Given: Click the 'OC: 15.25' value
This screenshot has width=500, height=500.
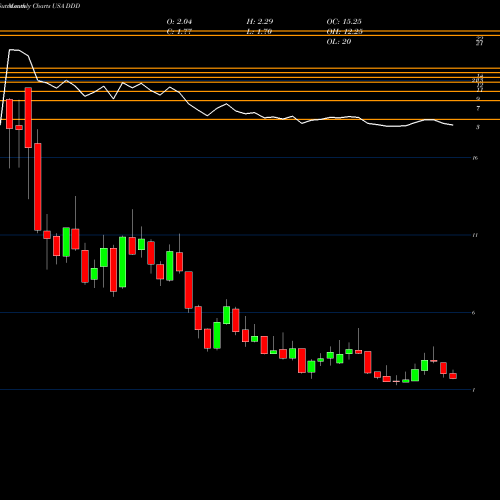Looking at the screenshot, I should click(344, 22).
